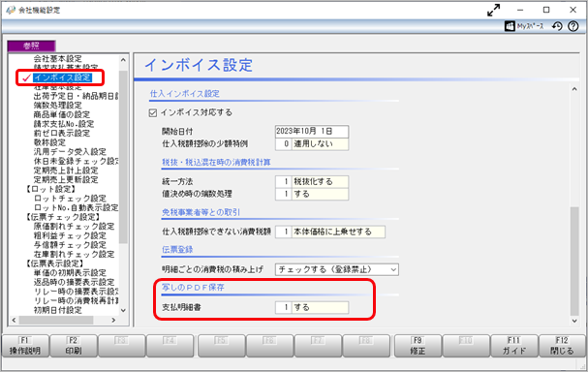588x372 pixels.
Task: Select 請求支払No.設定 tree item
Action: pyautogui.click(x=64, y=124)
